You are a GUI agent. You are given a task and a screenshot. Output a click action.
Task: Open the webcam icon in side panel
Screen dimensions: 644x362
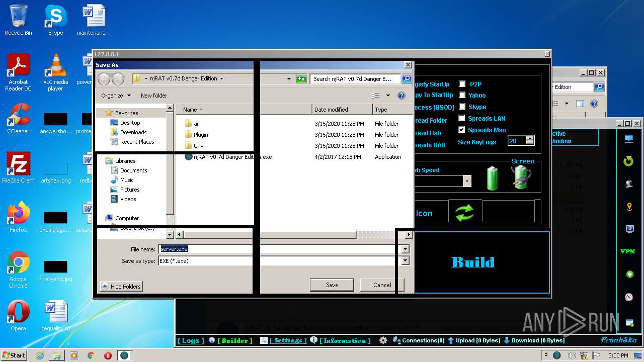[x=629, y=184]
